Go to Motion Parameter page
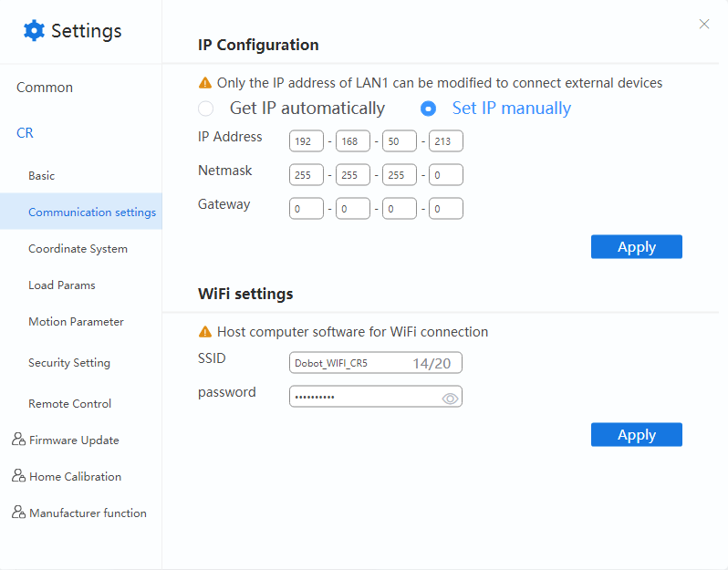Viewport: 728px width, 570px height. (x=76, y=321)
